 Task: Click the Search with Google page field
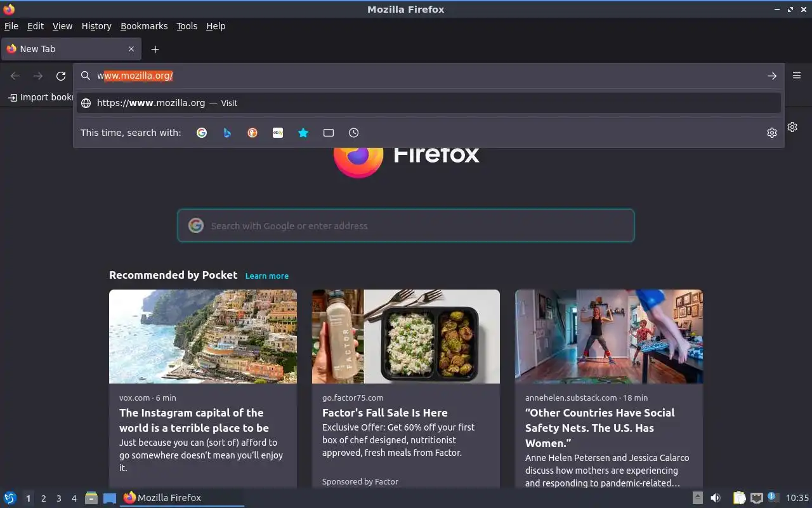point(406,225)
